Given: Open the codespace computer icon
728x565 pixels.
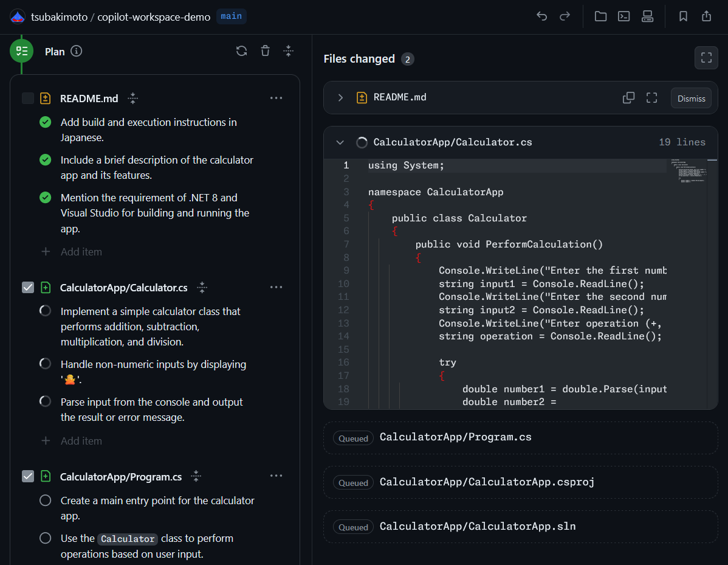Looking at the screenshot, I should point(647,16).
